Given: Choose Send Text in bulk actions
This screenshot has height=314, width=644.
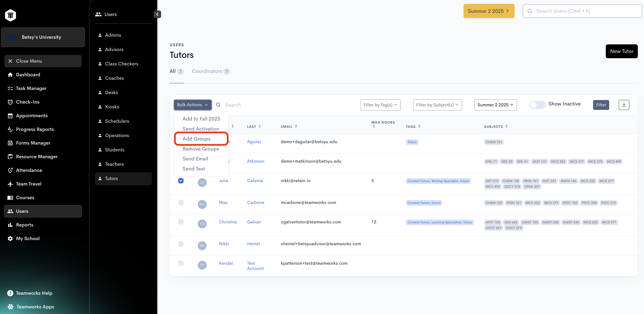Looking at the screenshot, I should (194, 169).
